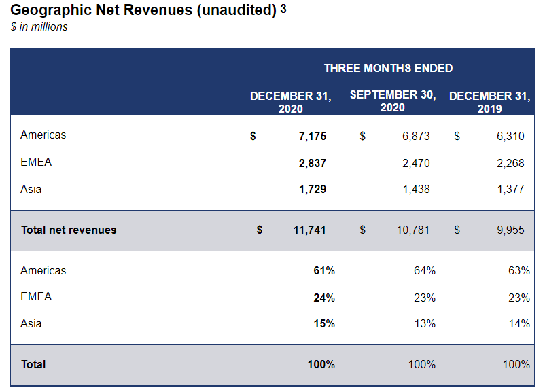The width and height of the screenshot is (545, 392).
Task: Select the "$ in millions" subtitle
Action: [x=39, y=26]
